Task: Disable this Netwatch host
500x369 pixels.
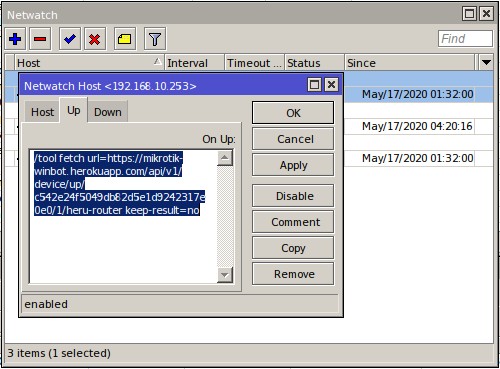Action: pos(293,196)
